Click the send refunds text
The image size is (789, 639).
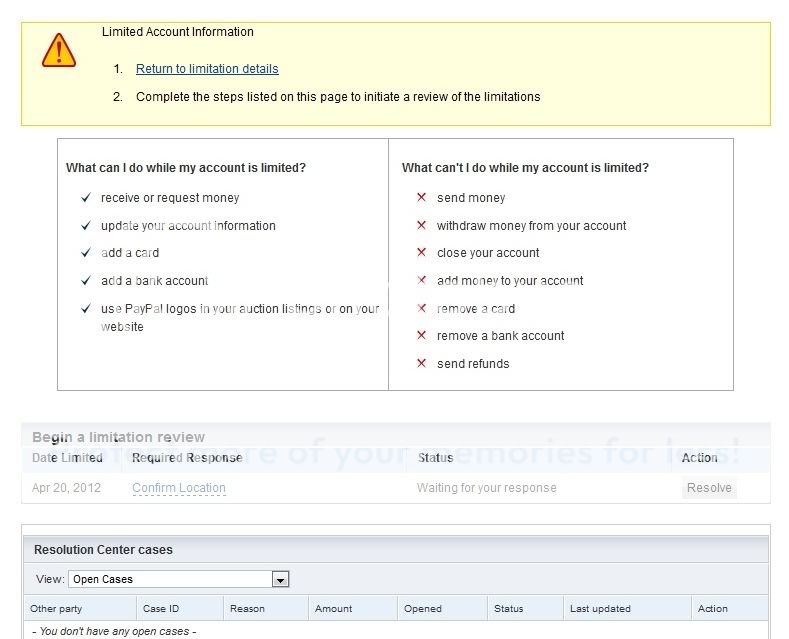(473, 363)
